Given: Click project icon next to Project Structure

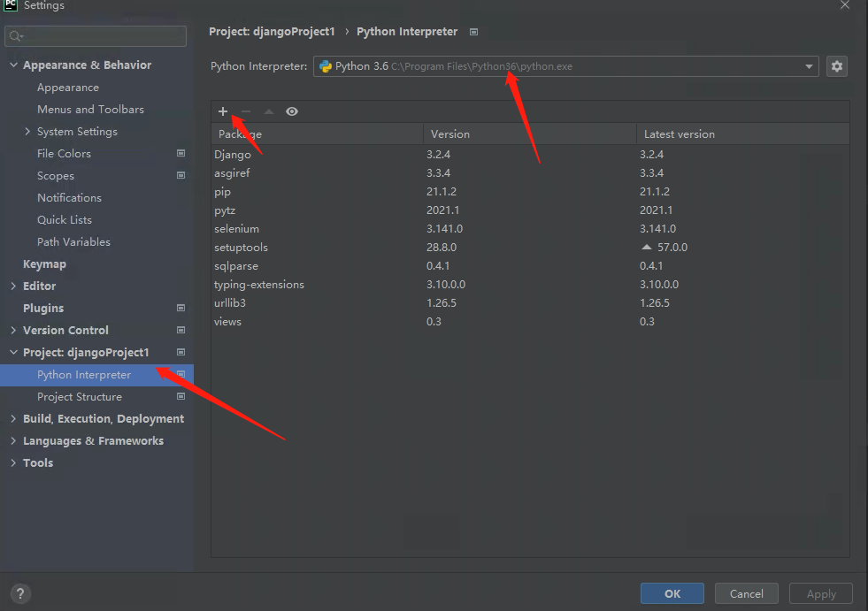Looking at the screenshot, I should 181,396.
